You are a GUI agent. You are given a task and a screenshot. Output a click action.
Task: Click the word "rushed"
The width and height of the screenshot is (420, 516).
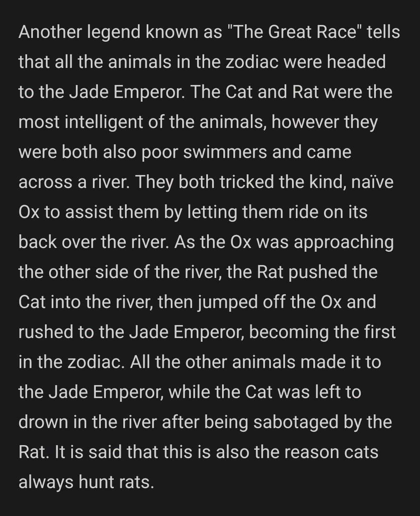(x=46, y=332)
